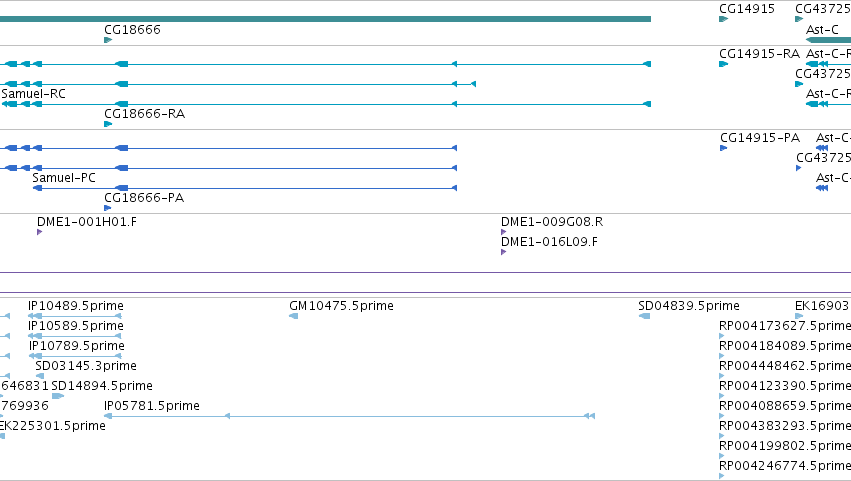Select the arrow glyph under GM10475.5prime
The height and width of the screenshot is (481, 851).
point(294,316)
